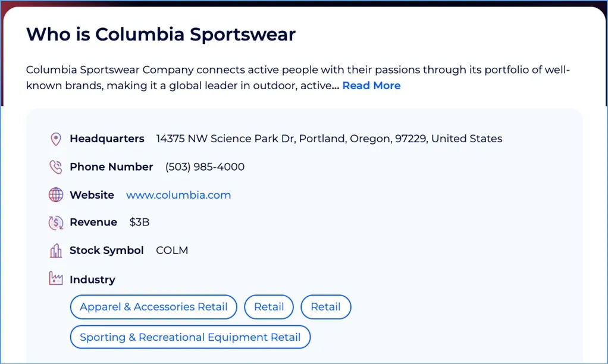Viewport: 608px width, 364px height.
Task: Visit the www.columbia.com website link
Action: pos(178,194)
